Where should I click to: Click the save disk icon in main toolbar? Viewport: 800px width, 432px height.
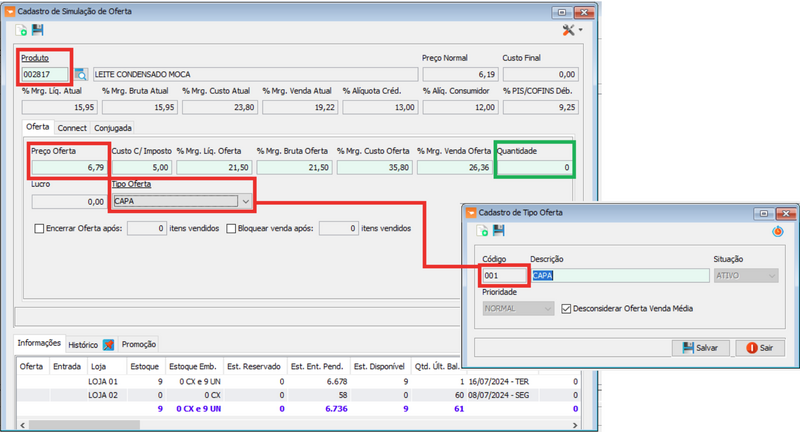tap(38, 31)
